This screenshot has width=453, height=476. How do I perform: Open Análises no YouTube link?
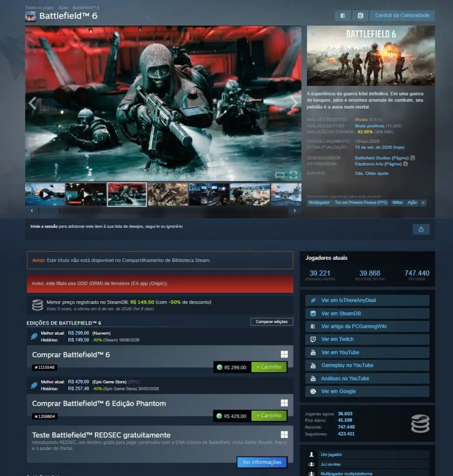pos(367,378)
